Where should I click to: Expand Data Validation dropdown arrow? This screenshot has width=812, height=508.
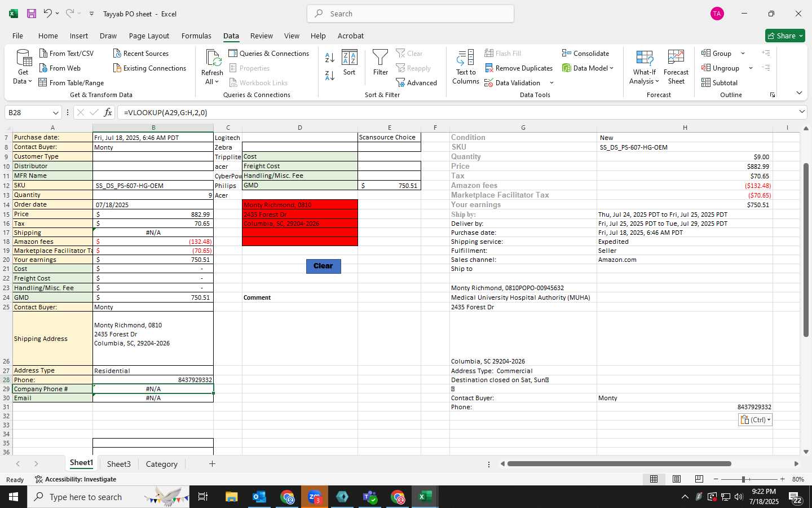tap(551, 83)
